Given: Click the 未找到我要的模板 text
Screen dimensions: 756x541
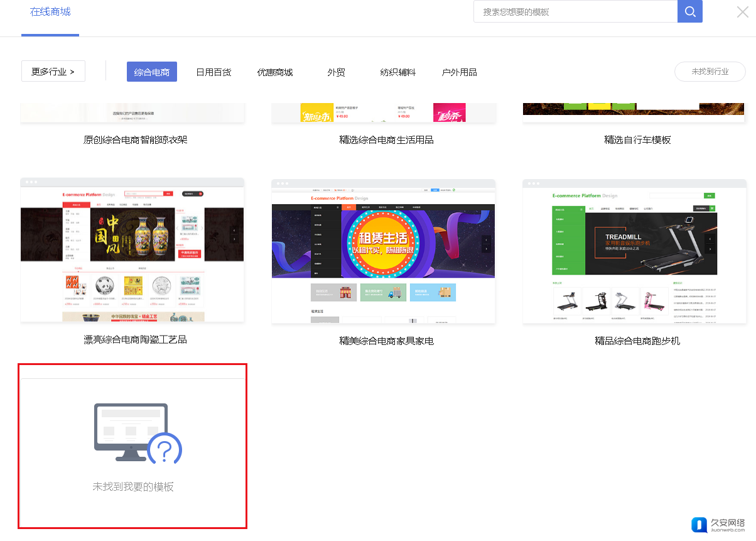Looking at the screenshot, I should (133, 487).
